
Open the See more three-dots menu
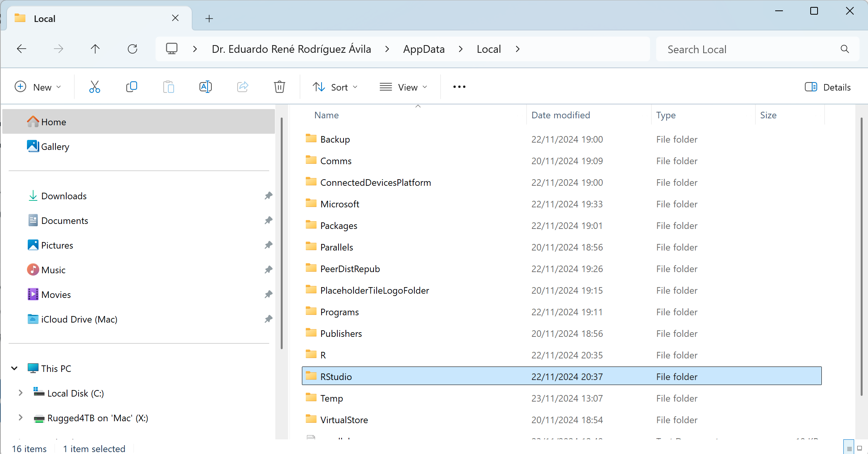459,87
